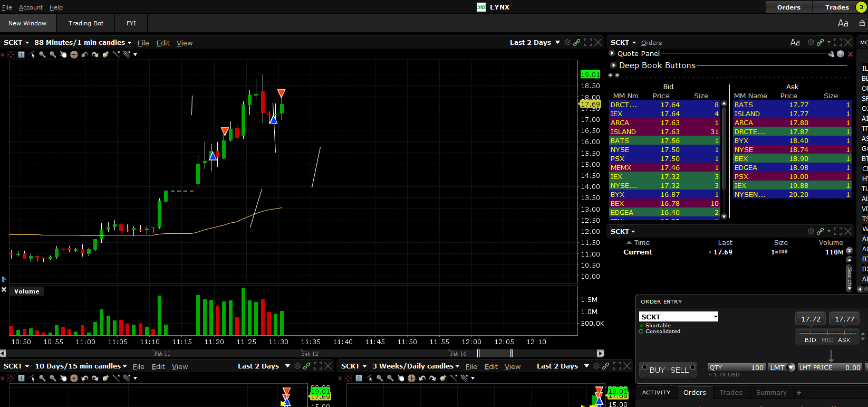Expand the Quote Panel section
This screenshot has width=868, height=407.
(x=612, y=53)
